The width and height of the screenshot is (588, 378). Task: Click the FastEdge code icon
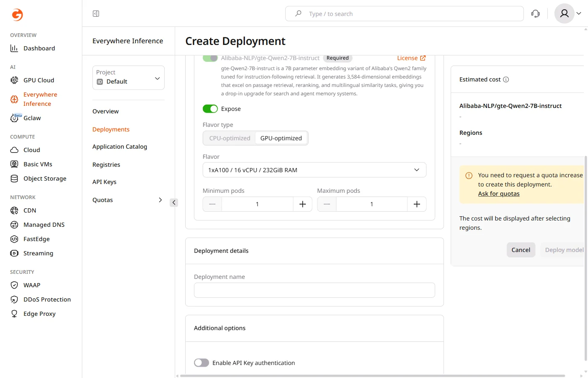tap(14, 239)
